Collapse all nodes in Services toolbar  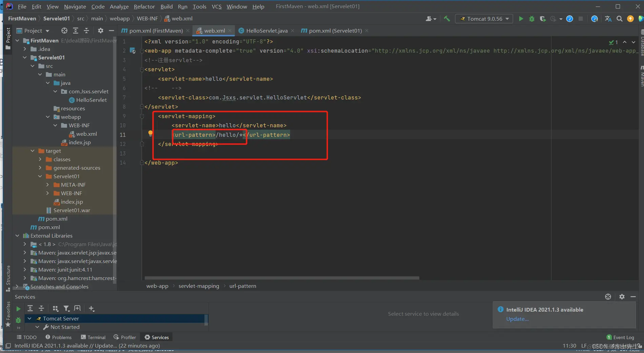[x=41, y=308]
